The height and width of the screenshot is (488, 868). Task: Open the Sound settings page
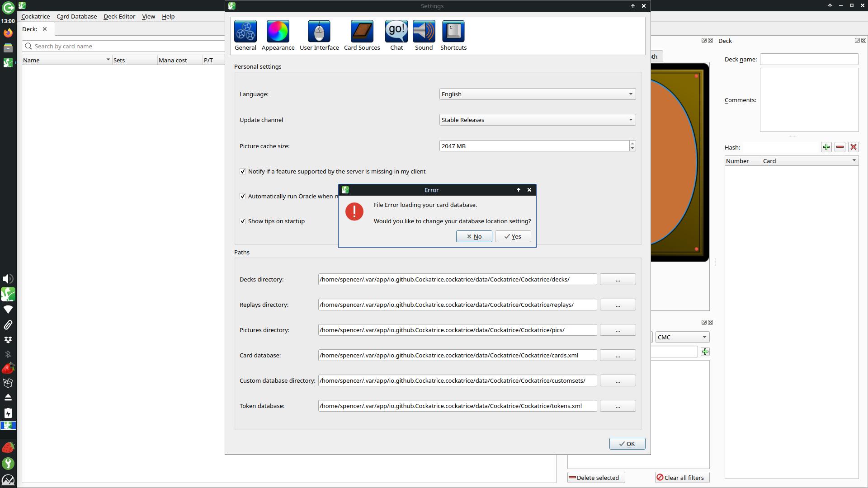424,36
